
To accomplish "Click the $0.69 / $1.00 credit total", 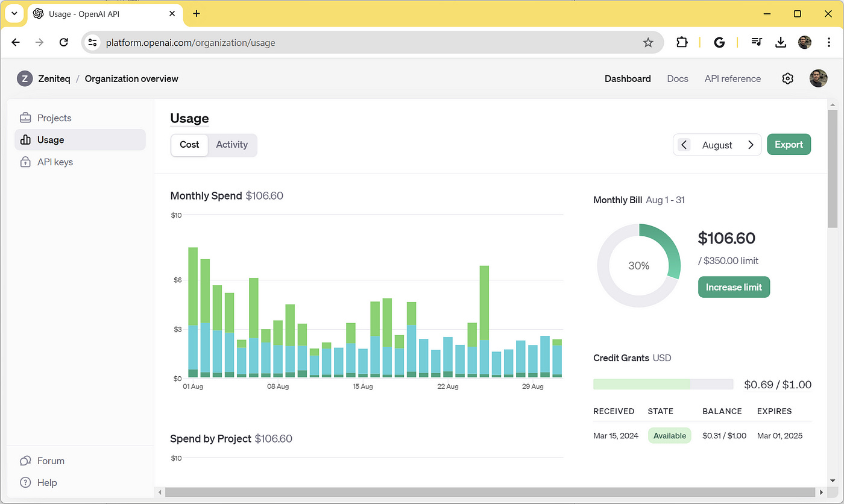I will click(778, 384).
